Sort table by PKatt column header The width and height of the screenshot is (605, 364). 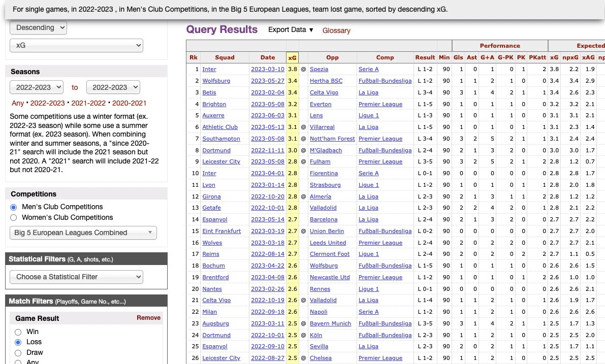point(537,57)
